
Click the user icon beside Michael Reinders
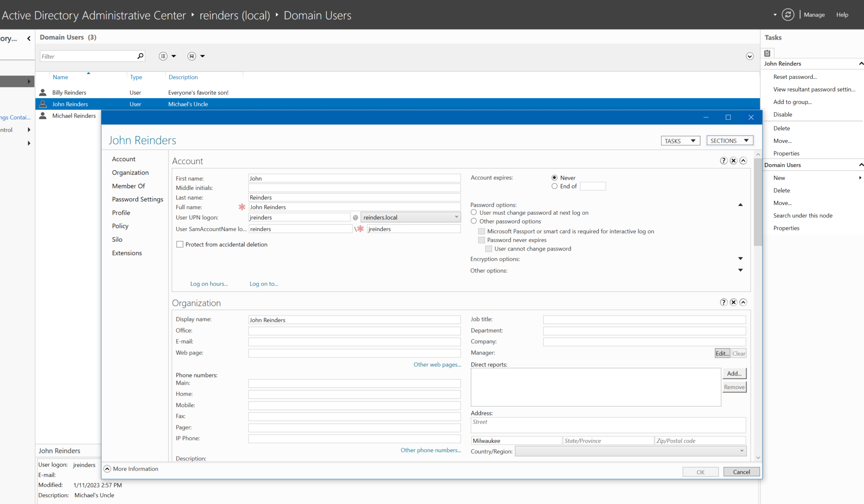pos(43,116)
